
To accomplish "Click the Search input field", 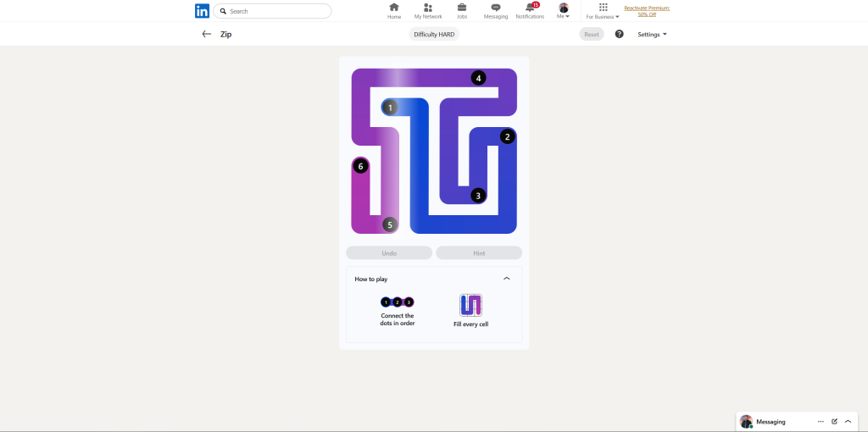I will pyautogui.click(x=272, y=11).
